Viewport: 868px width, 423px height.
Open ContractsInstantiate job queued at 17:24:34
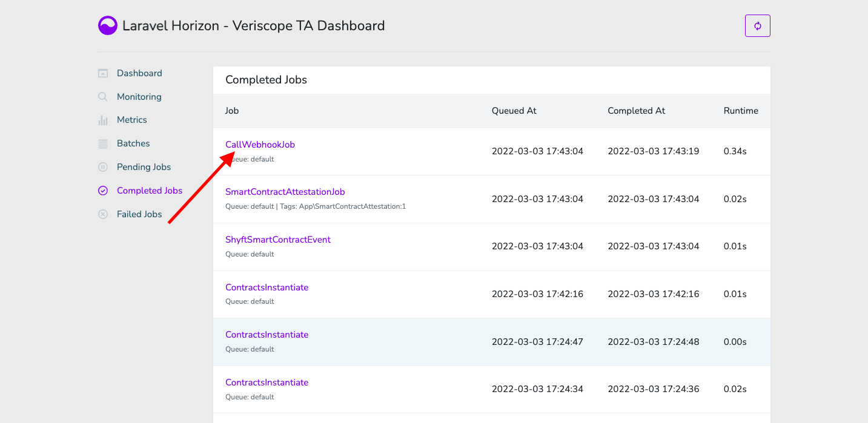point(267,382)
